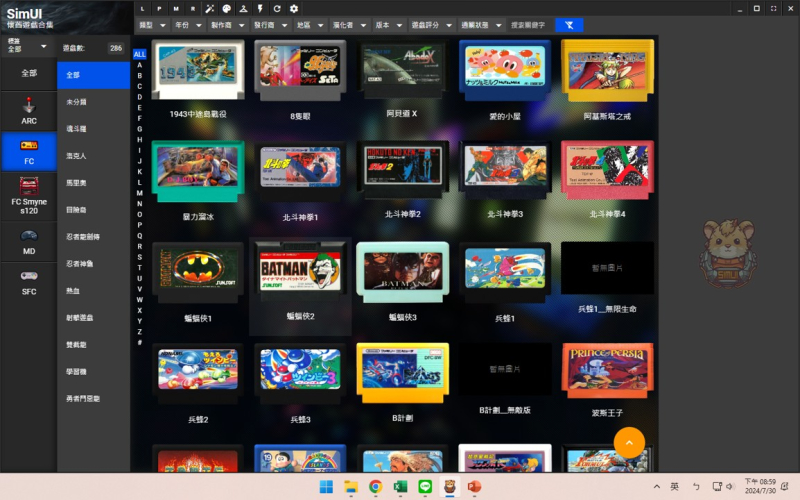Viewport: 800px width, 500px height.
Task: Filter games by letter Z
Action: [139, 332]
